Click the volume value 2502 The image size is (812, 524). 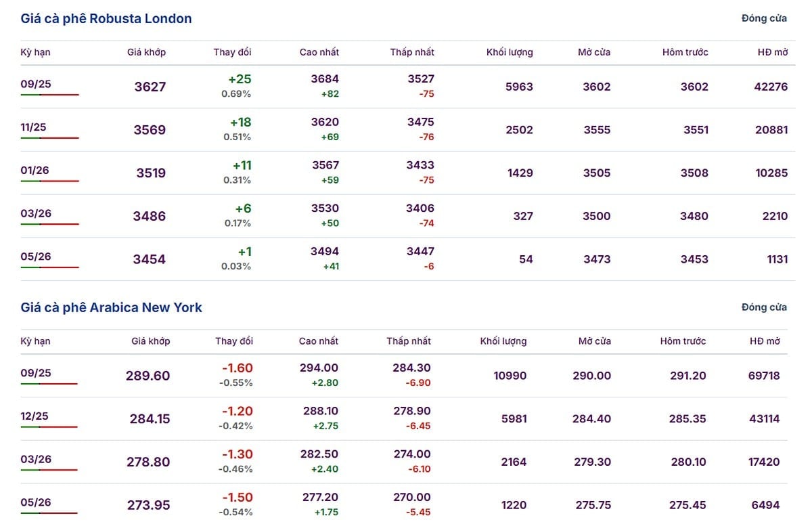(519, 130)
